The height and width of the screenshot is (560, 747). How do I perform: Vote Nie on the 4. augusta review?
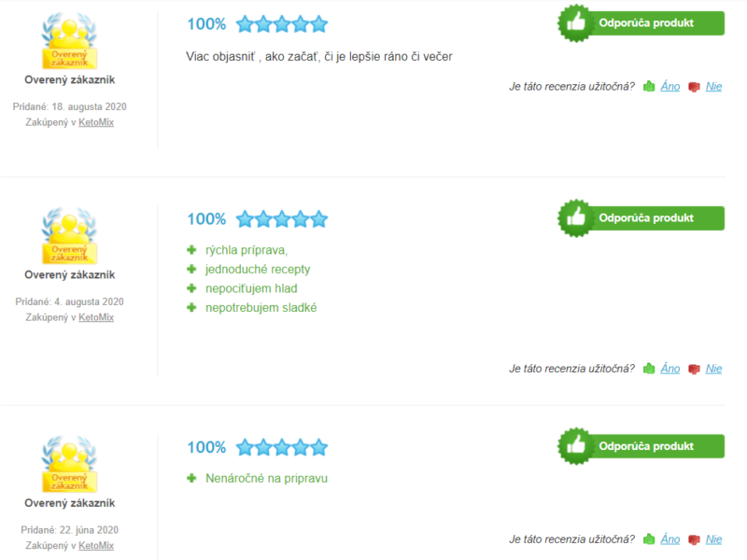(713, 369)
